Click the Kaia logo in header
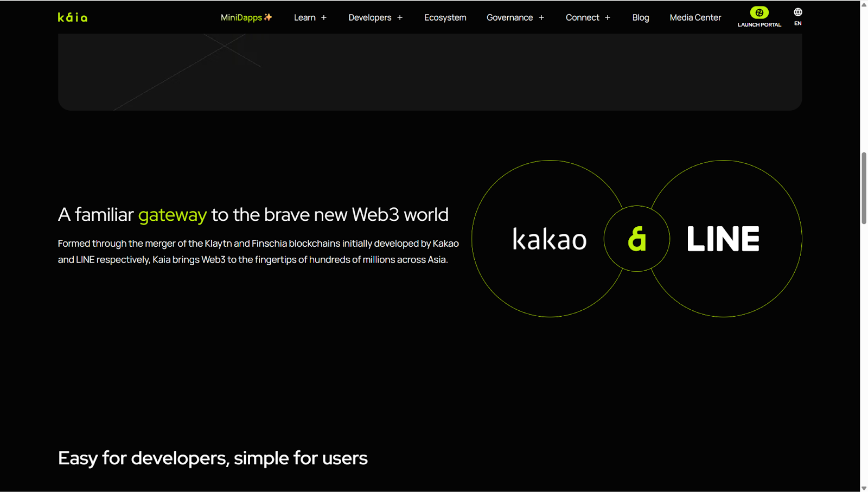This screenshot has height=492, width=868. click(73, 17)
